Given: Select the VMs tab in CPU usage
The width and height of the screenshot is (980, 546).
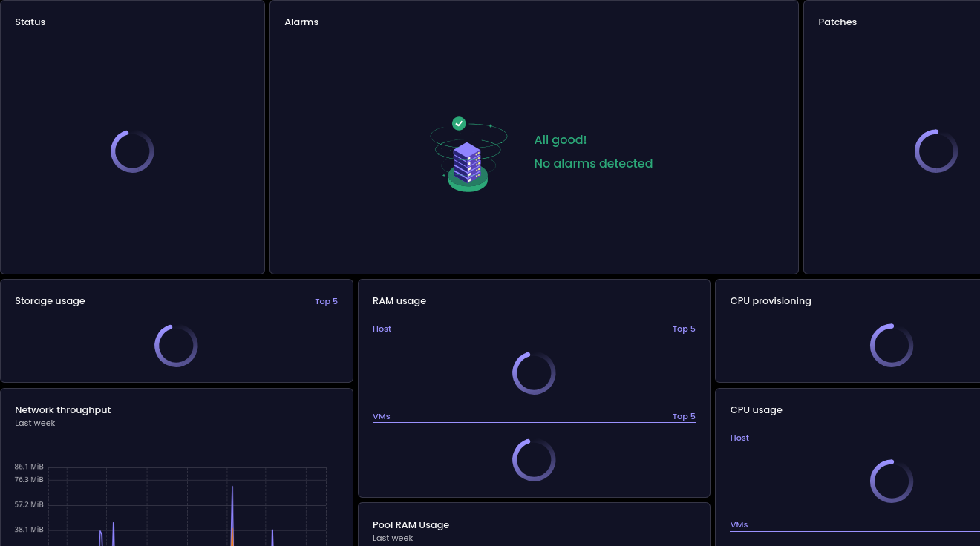Looking at the screenshot, I should coord(739,524).
